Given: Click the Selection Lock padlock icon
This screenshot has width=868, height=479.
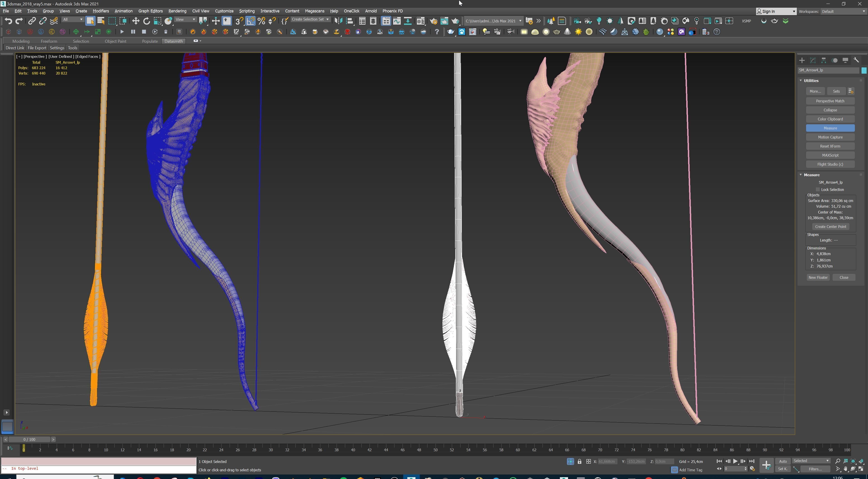Looking at the screenshot, I should 579,461.
